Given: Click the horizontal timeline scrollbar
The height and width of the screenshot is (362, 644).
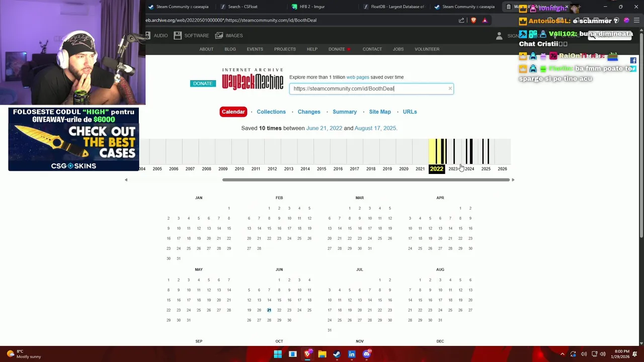Looking at the screenshot, I should [x=366, y=179].
